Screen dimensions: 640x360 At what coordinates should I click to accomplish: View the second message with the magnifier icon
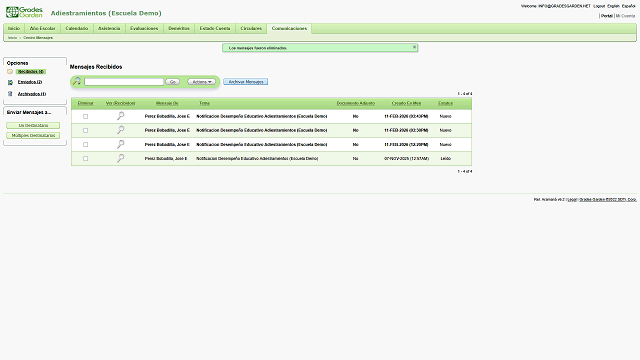point(120,130)
